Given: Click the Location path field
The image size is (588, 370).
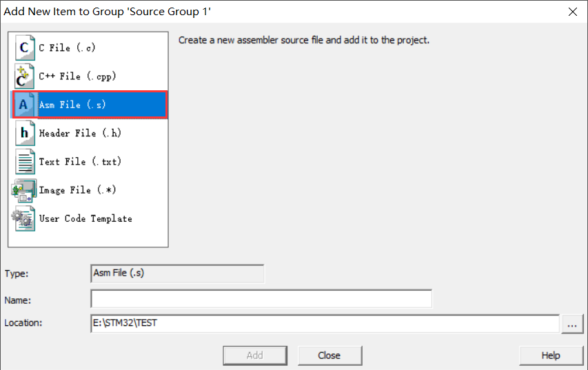Looking at the screenshot, I should [x=325, y=324].
